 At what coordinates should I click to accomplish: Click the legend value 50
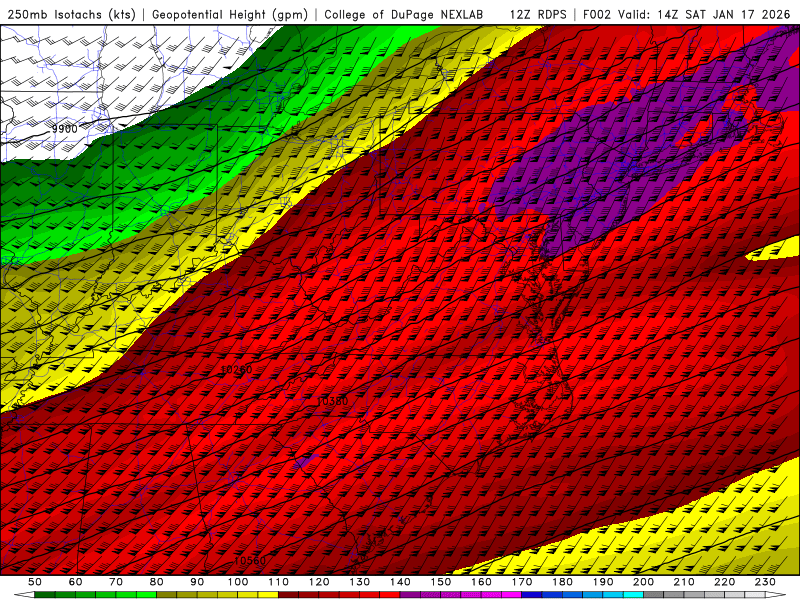click(x=35, y=582)
